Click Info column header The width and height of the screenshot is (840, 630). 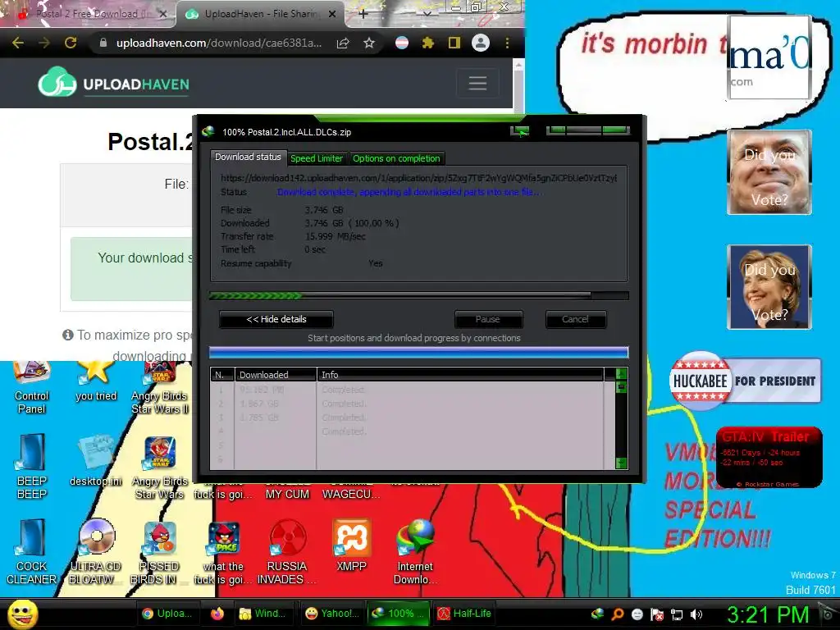pyautogui.click(x=461, y=374)
